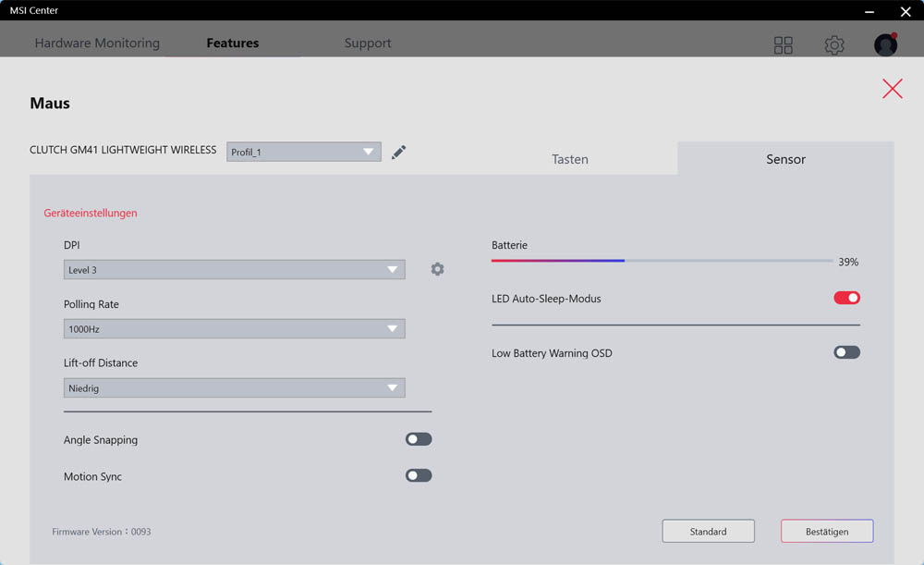Open MSI Center settings gear
924x565 pixels.
833,44
